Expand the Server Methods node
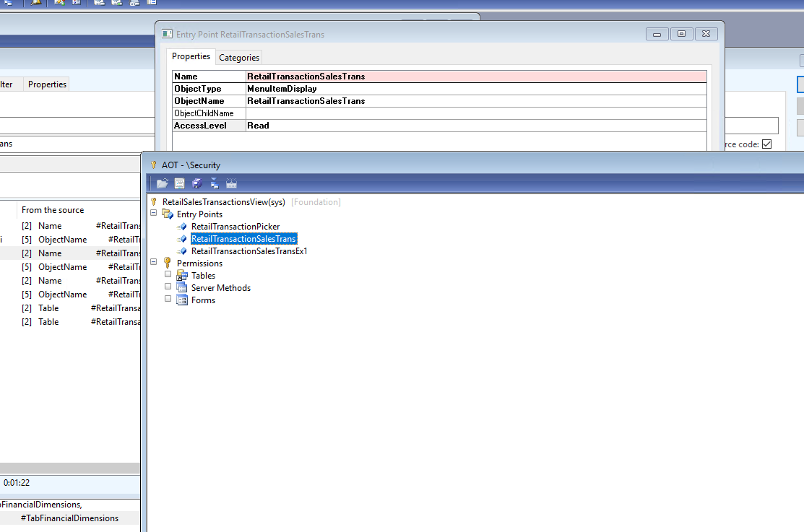 pyautogui.click(x=168, y=287)
